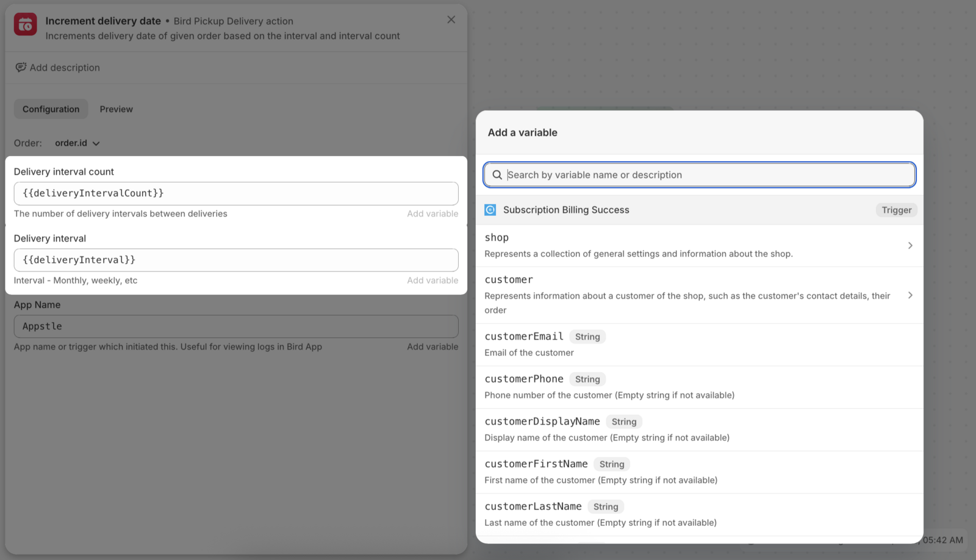Click the Increment delivery date app icon
Screen dimensions: 976x560
pos(26,24)
